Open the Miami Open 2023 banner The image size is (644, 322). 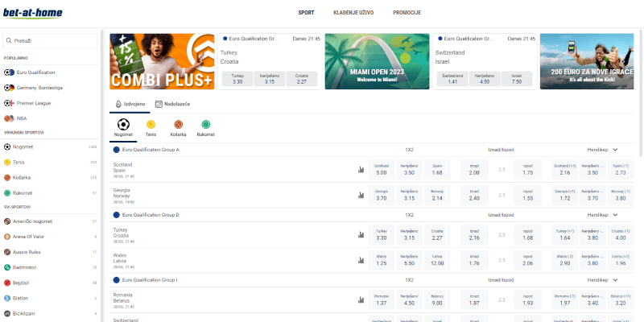pos(377,62)
